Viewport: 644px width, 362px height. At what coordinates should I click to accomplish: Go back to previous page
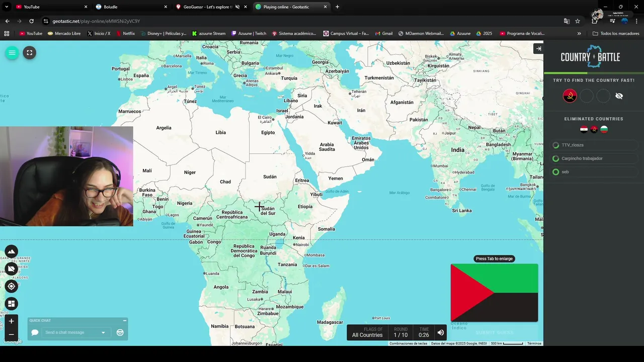[x=7, y=21]
